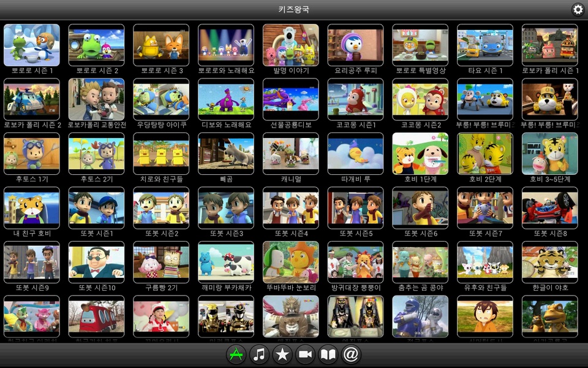Open the 후토스 1기 thumbnail
This screenshot has height=368, width=588.
[32, 153]
